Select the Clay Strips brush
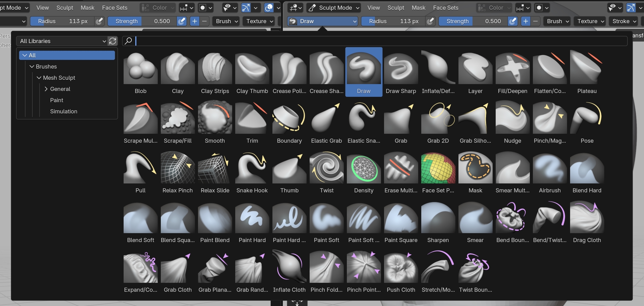The height and width of the screenshot is (306, 644). [215, 69]
